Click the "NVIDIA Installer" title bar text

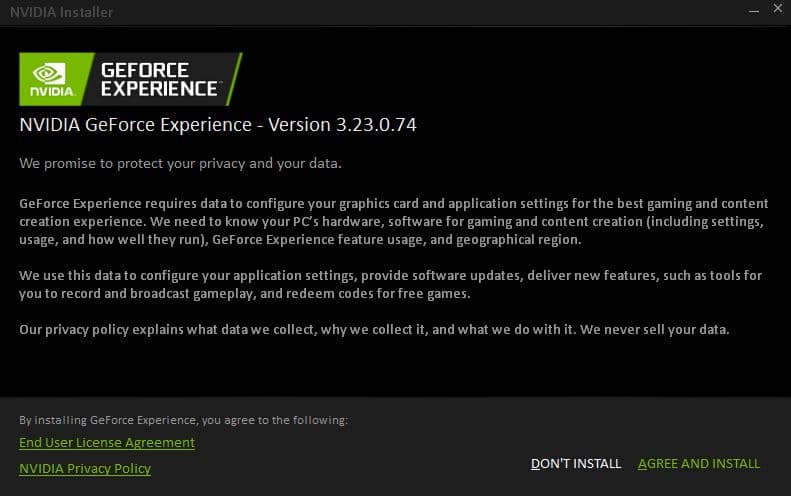tap(60, 12)
